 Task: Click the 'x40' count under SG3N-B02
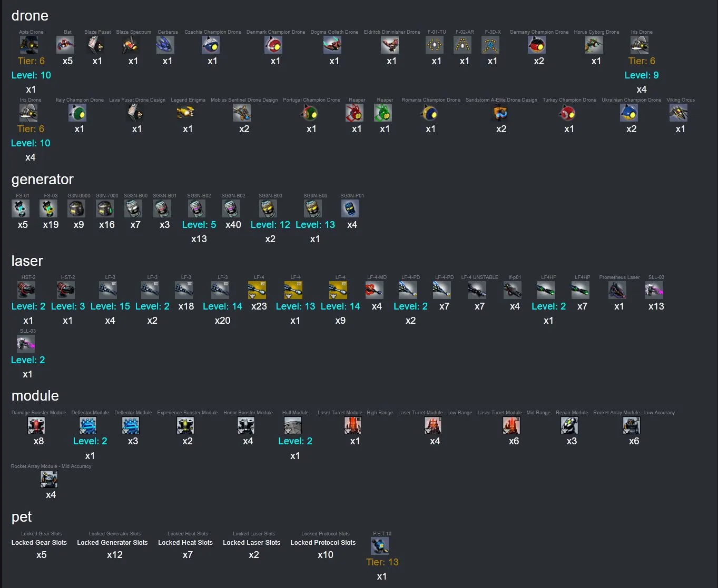[233, 225]
